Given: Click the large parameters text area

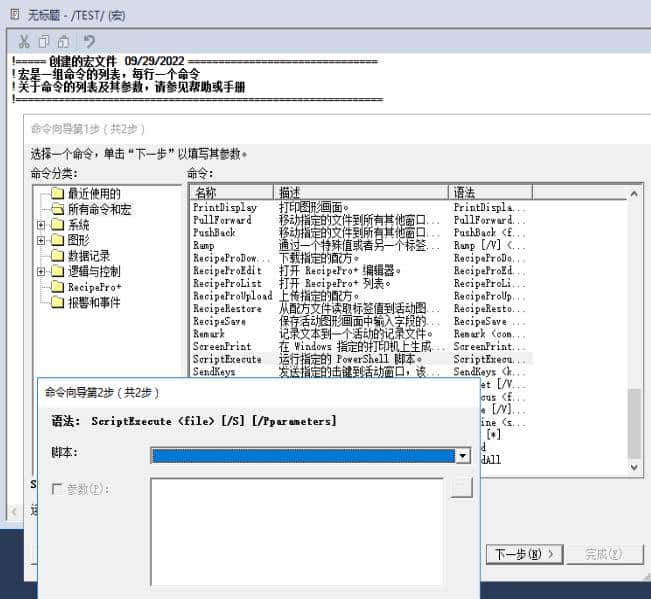Looking at the screenshot, I should pos(296,532).
